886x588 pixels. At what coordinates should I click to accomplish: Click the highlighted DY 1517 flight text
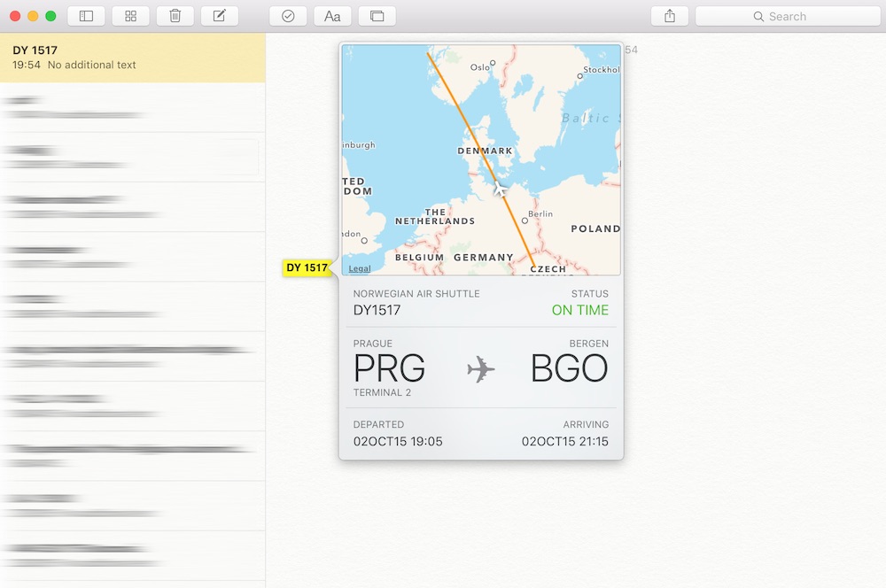coord(307,267)
